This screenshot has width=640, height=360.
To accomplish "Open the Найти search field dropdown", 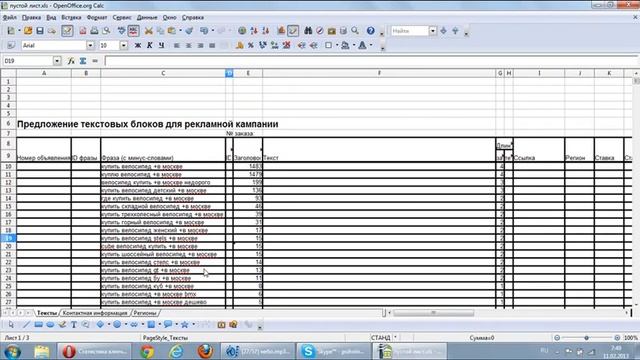I will (432, 31).
